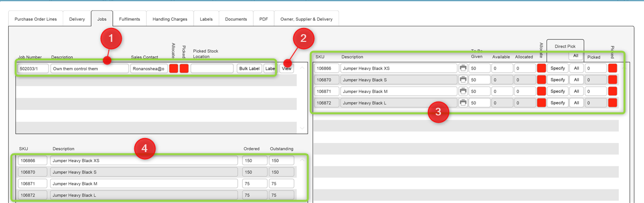The width and height of the screenshot is (644, 203).
Task: Open Owner, Supplier & Delivery tab
Action: click(307, 19)
